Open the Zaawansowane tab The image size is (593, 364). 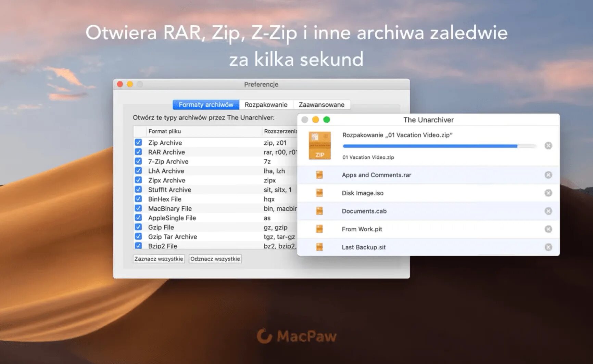(321, 105)
